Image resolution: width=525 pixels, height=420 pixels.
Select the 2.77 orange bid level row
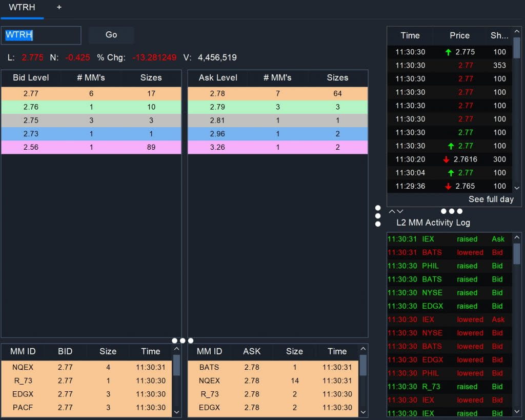tap(91, 93)
